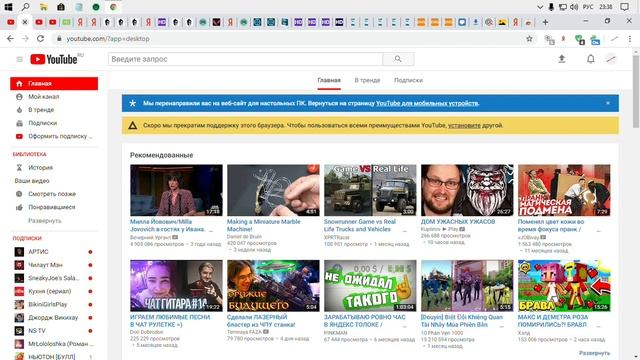Open a new browser tab
Image resolution: width=640 pixels, height=360 pixels.
(x=545, y=22)
